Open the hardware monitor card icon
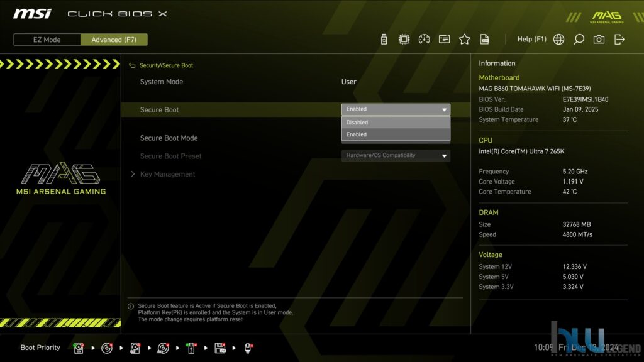Screen dimensions: 644x362 [x=444, y=40]
